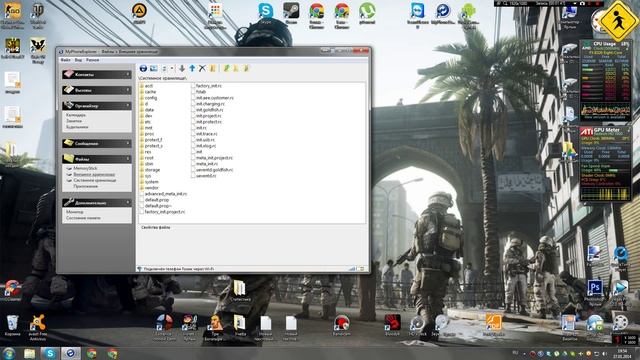Viewport: 640px width, 360px height.
Task: Click the Дополнительно wrench icon
Action: 69,202
